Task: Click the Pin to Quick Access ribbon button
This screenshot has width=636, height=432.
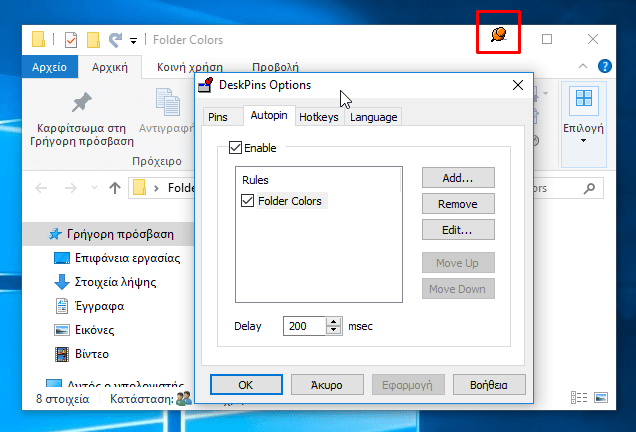Action: click(x=82, y=120)
